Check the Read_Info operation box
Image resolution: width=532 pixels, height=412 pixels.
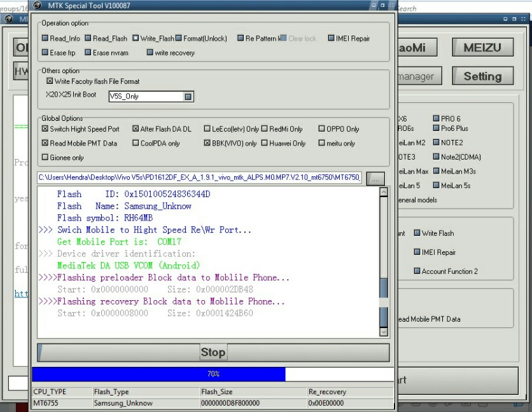45,38
